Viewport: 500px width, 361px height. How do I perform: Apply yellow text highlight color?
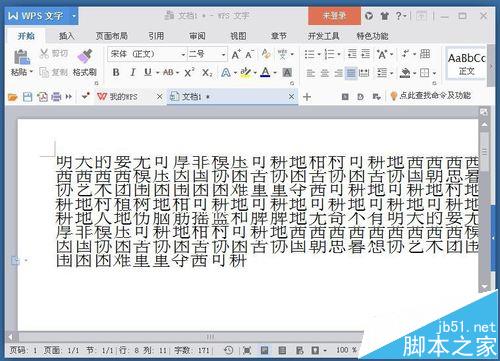tap(246, 72)
